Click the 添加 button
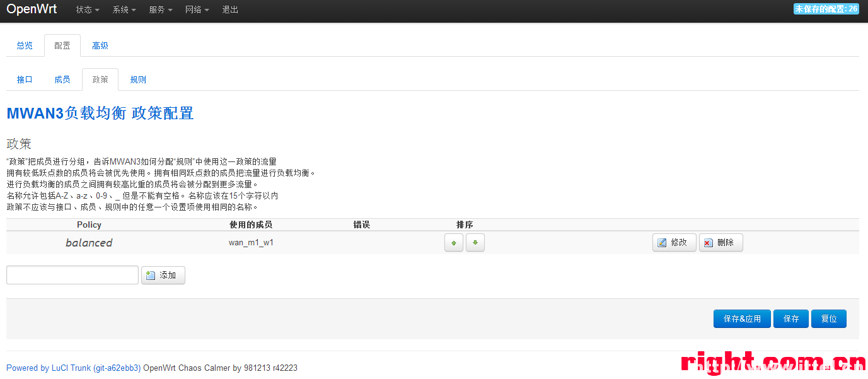 pos(163,275)
